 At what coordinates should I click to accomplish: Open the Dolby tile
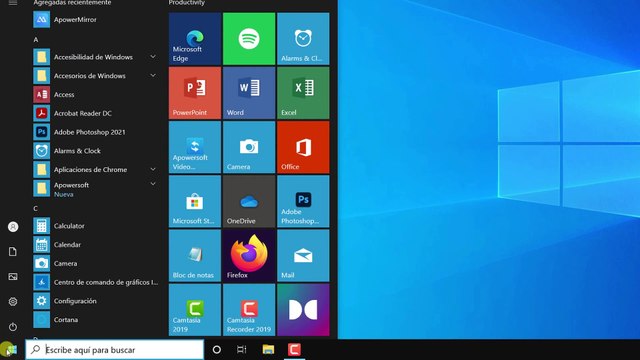[303, 310]
